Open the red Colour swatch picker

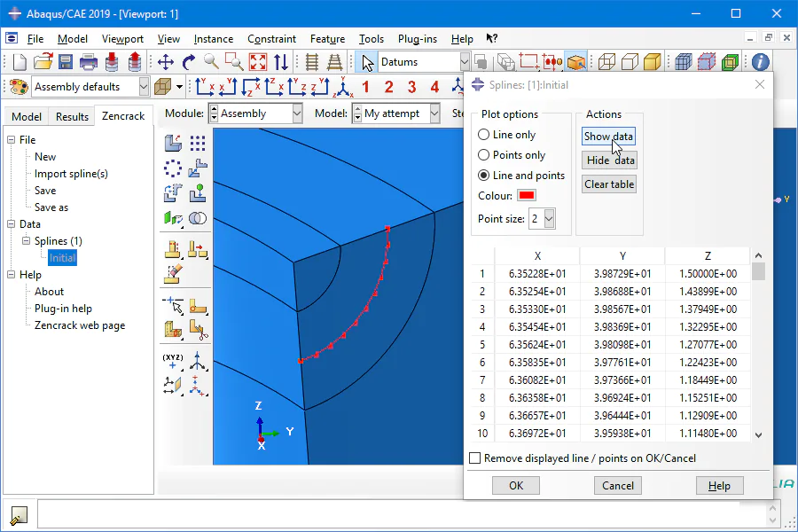[x=526, y=195]
